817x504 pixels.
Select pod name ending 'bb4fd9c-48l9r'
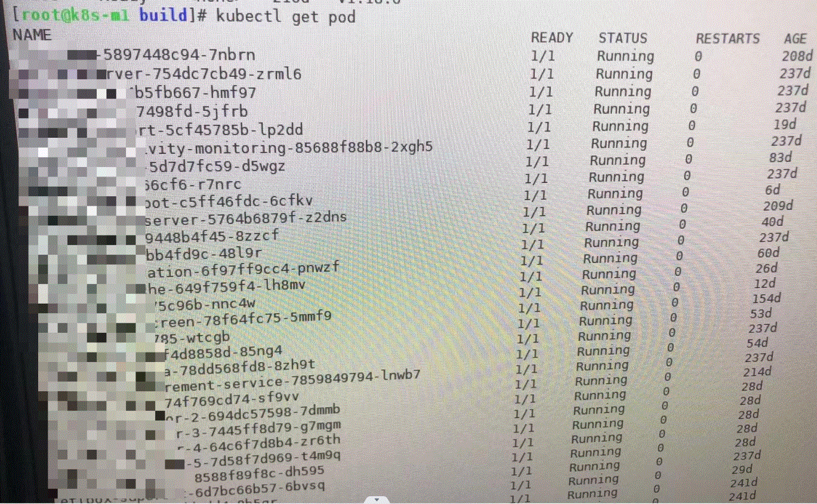tap(204, 253)
